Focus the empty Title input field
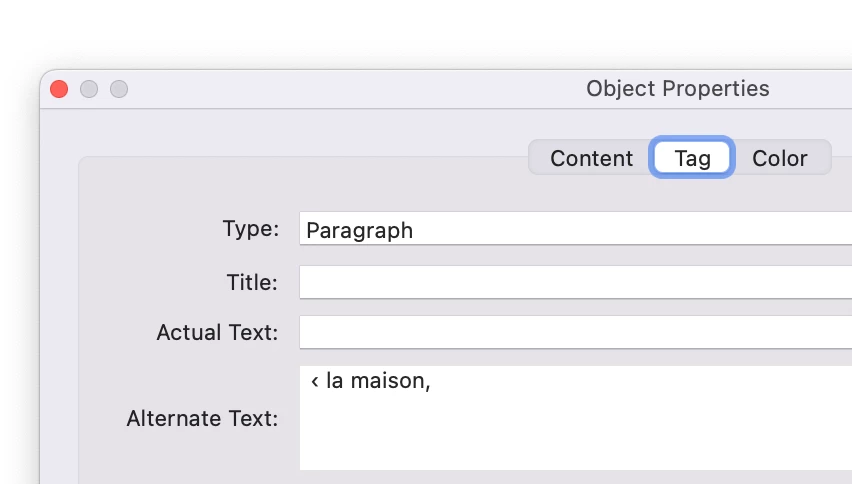852x484 pixels. [x=575, y=282]
